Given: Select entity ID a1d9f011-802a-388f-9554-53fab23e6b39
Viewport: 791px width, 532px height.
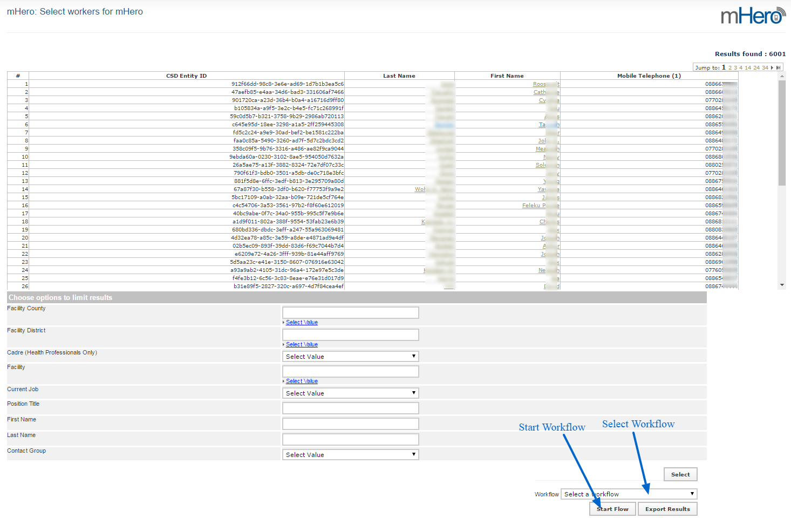Looking at the screenshot, I should tap(288, 222).
